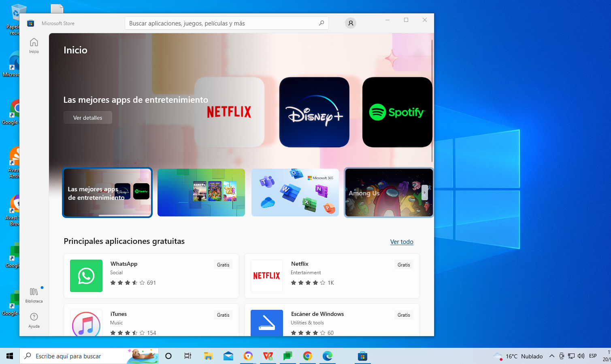
Task: Select the games collection carousel thumbnail
Action: click(x=201, y=193)
